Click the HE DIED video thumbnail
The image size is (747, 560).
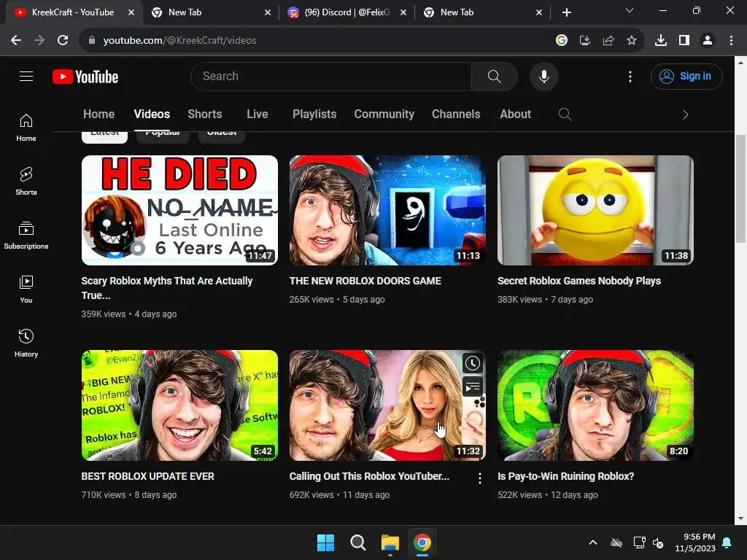[x=179, y=210]
